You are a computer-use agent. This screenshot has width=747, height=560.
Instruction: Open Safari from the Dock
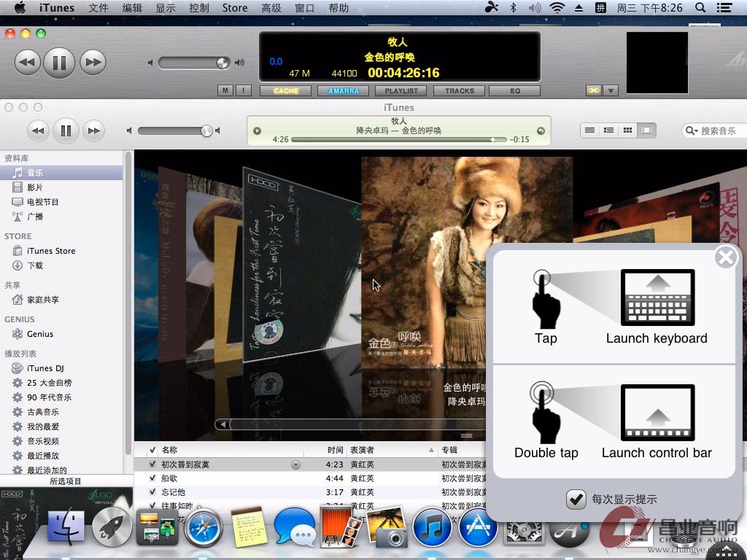pos(203,528)
